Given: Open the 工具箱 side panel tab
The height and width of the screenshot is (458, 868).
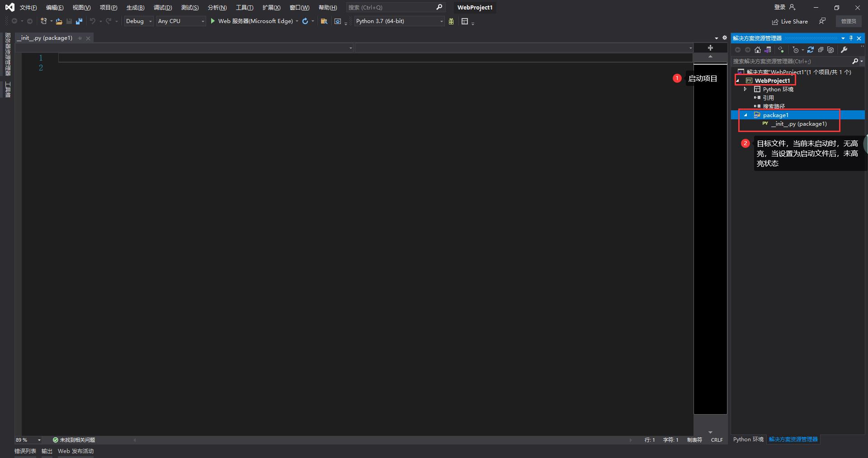Looking at the screenshot, I should (x=8, y=90).
